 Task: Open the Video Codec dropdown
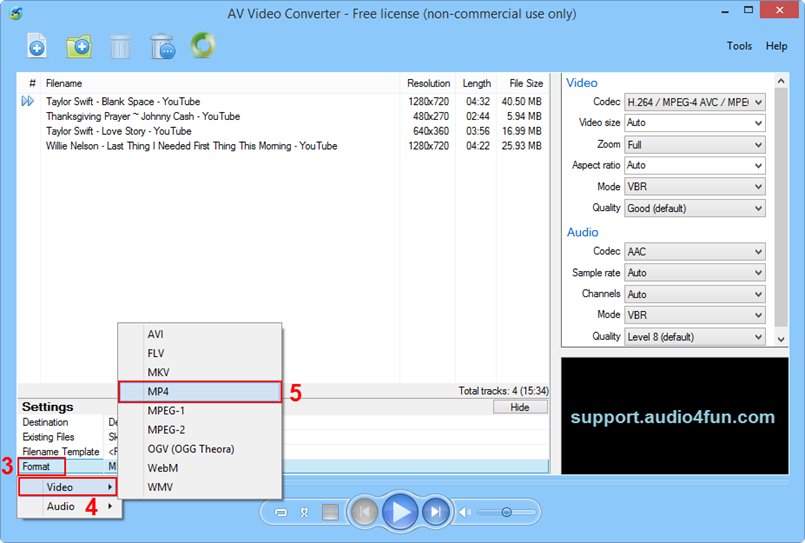pyautogui.click(x=695, y=102)
